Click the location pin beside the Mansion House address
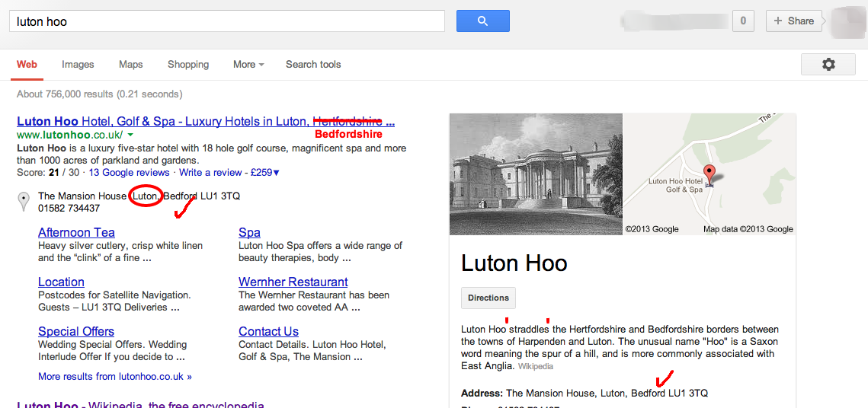 point(24,202)
